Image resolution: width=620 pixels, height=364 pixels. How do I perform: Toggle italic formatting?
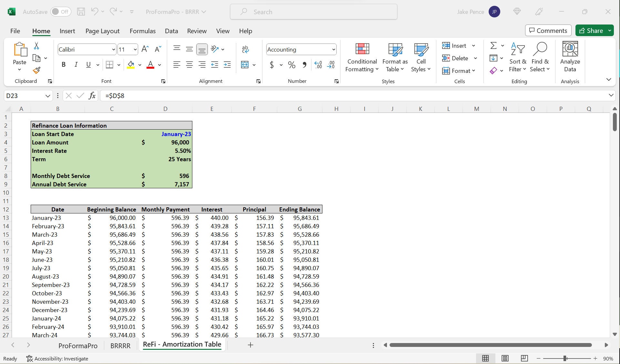76,64
